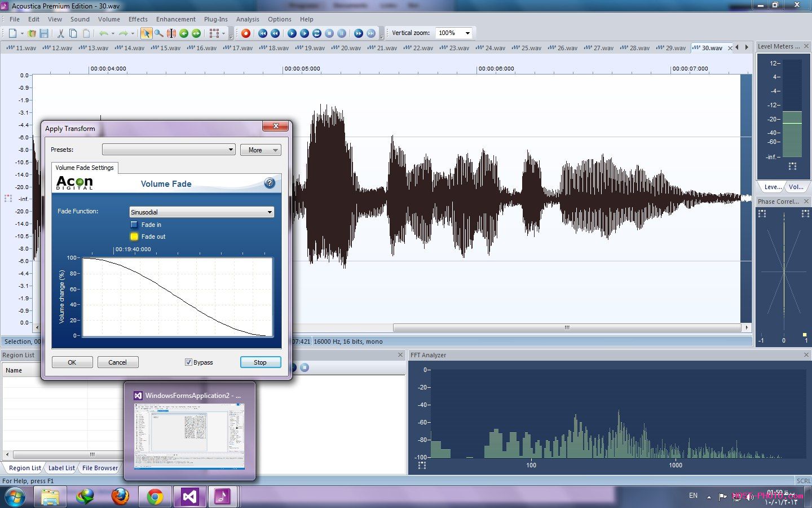
Task: Open Windows Explorer from the taskbar
Action: [50, 497]
